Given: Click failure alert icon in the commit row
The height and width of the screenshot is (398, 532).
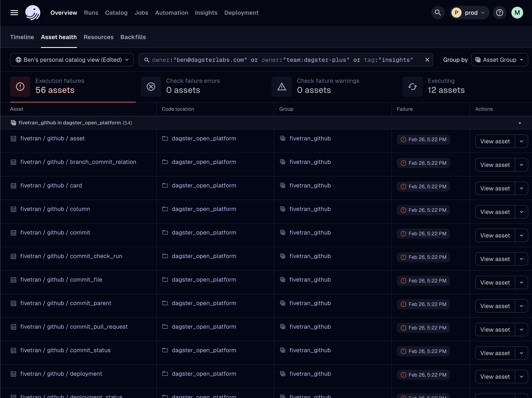Looking at the screenshot, I should (403, 234).
